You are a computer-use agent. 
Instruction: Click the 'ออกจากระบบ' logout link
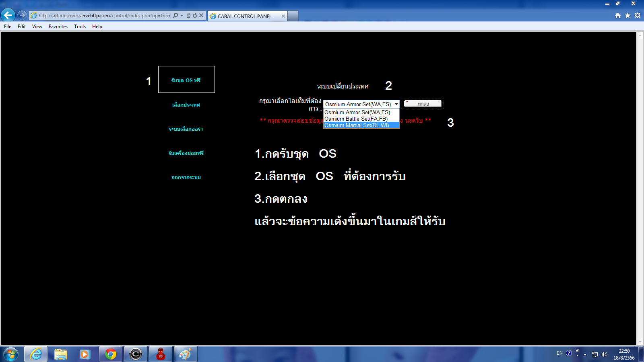[186, 177]
